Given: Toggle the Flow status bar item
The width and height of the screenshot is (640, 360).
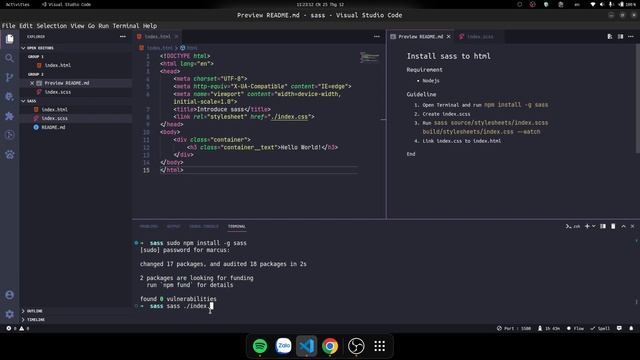Looking at the screenshot, I should click(575, 328).
